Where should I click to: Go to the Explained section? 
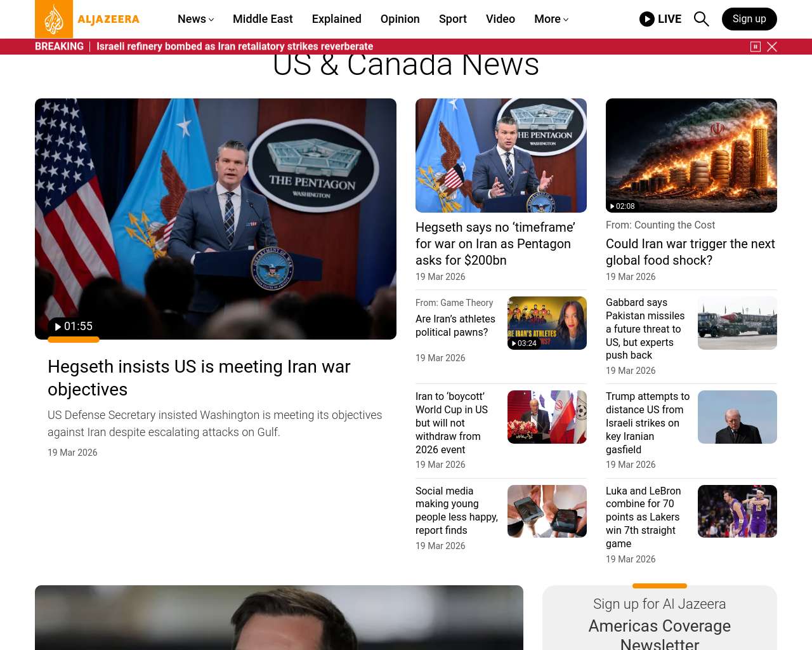pos(337,19)
